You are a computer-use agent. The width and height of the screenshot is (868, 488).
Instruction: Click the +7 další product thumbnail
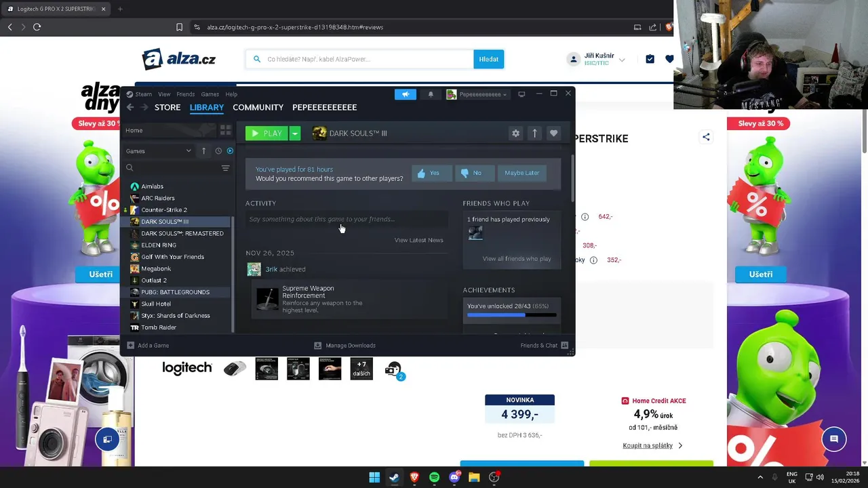[361, 369]
